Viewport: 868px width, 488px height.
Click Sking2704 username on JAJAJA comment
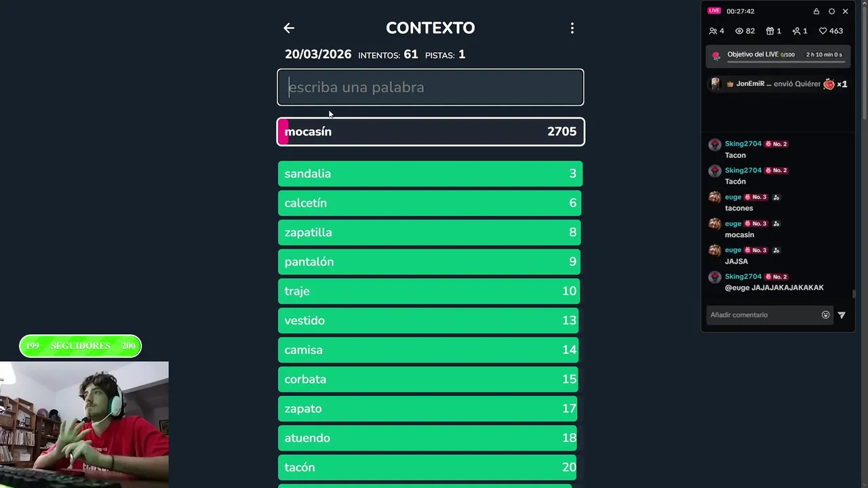click(743, 277)
